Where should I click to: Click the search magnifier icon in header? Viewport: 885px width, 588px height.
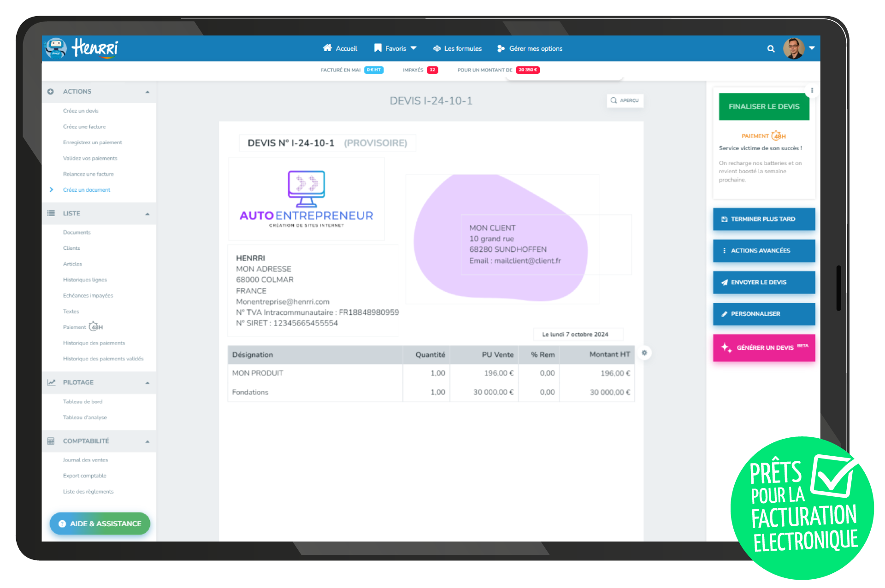[x=771, y=49]
